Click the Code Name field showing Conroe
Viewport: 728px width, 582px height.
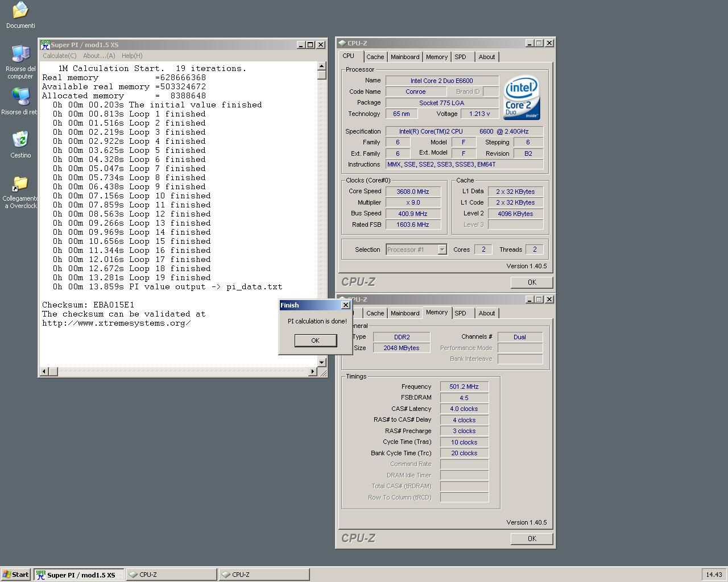point(416,92)
